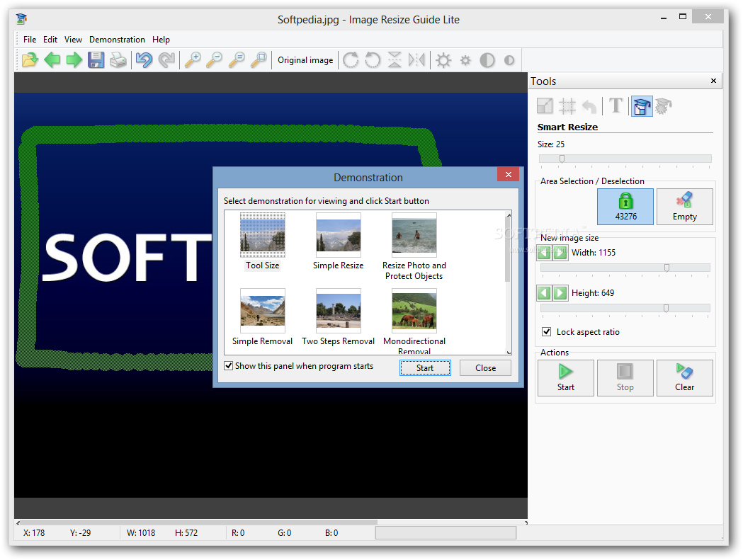Increase Height with the right arrow
Image resolution: width=743 pixels, height=560 pixels.
pyautogui.click(x=560, y=293)
